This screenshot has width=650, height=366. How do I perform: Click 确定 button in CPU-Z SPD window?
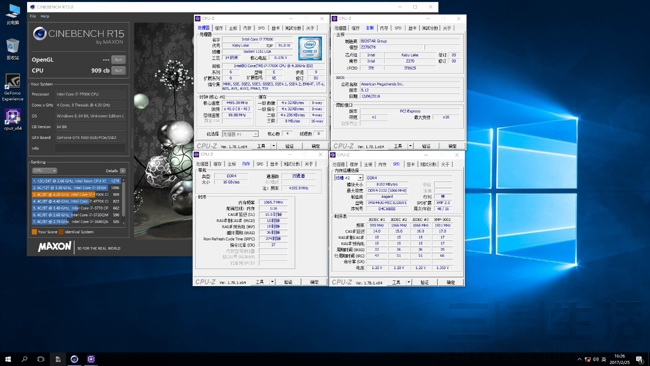click(x=451, y=282)
